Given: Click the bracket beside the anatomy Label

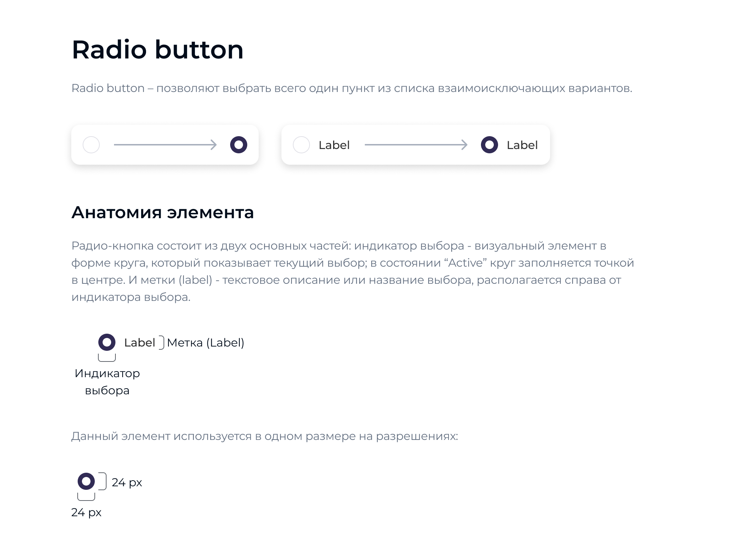Looking at the screenshot, I should pos(161,343).
